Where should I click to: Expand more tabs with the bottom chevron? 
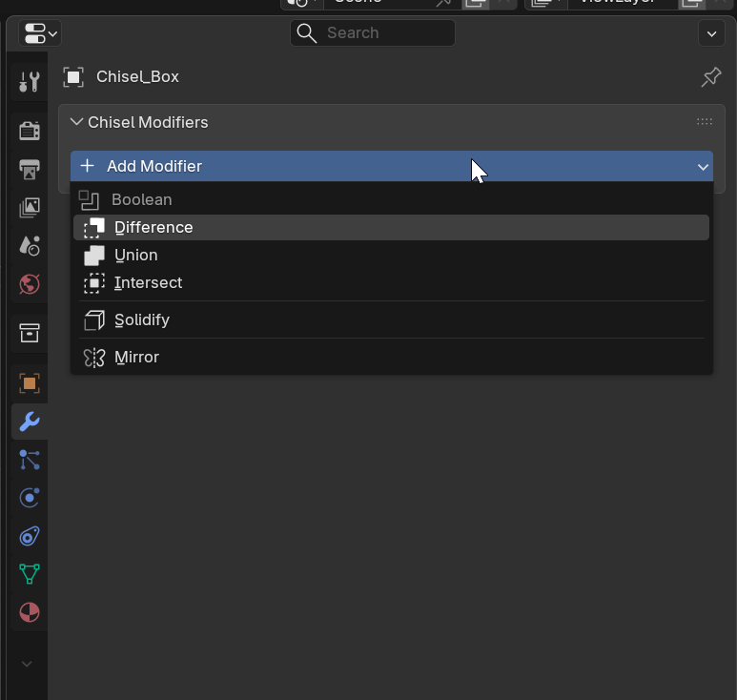click(27, 664)
